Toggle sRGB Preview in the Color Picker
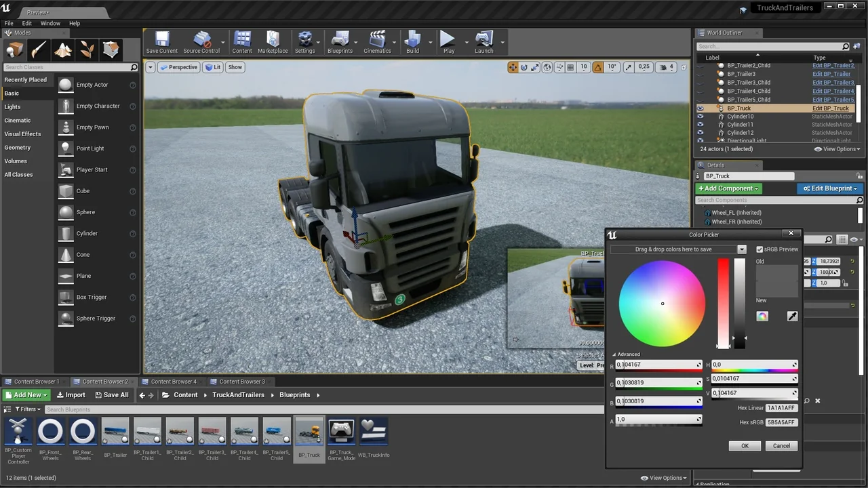This screenshot has width=868, height=488. (x=759, y=249)
